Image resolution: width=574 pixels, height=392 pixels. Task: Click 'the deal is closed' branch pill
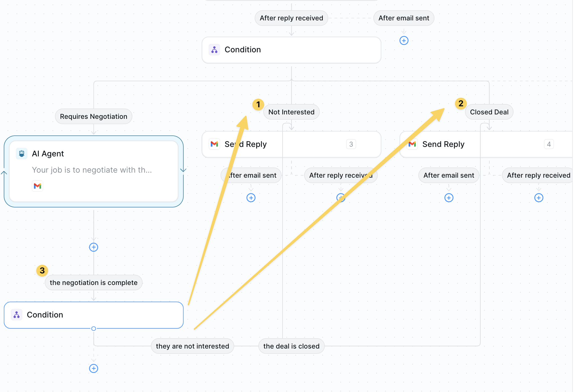[x=291, y=346]
